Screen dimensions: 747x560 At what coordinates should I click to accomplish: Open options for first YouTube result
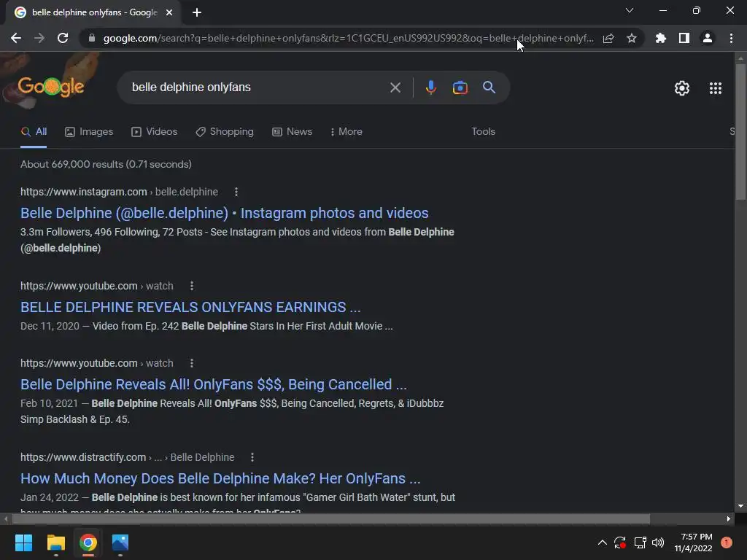192,286
